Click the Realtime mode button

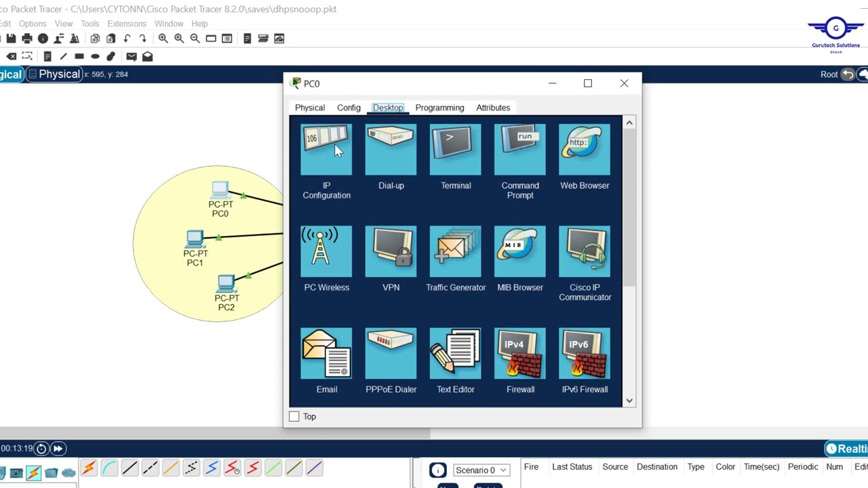846,449
